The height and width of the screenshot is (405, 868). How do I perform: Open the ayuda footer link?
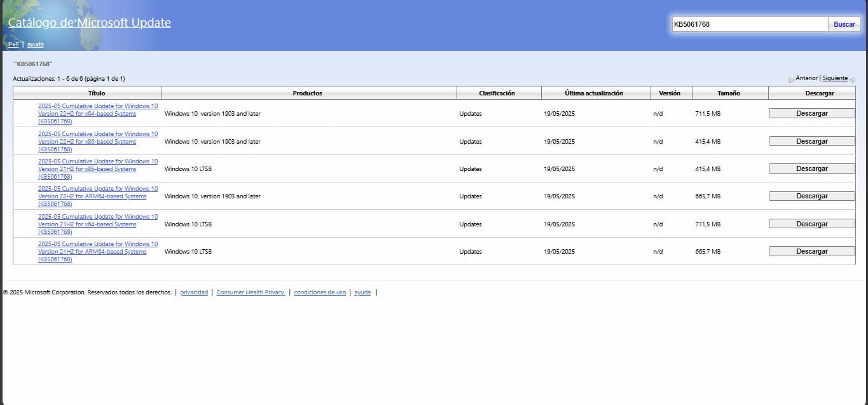362,292
